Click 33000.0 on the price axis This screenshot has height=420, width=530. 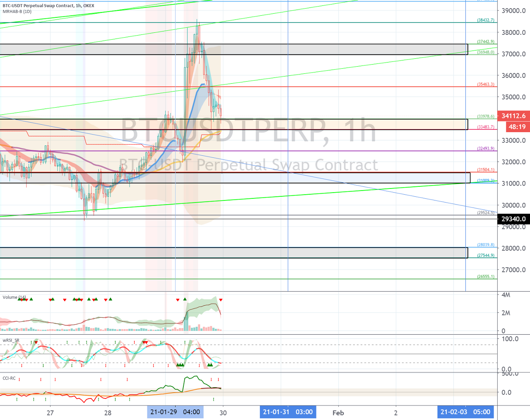tap(513, 140)
